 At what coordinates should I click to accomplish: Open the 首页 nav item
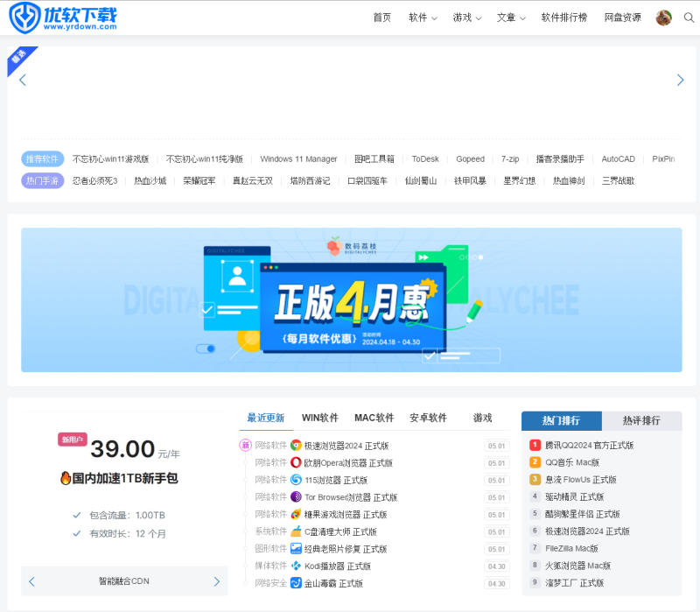[381, 18]
